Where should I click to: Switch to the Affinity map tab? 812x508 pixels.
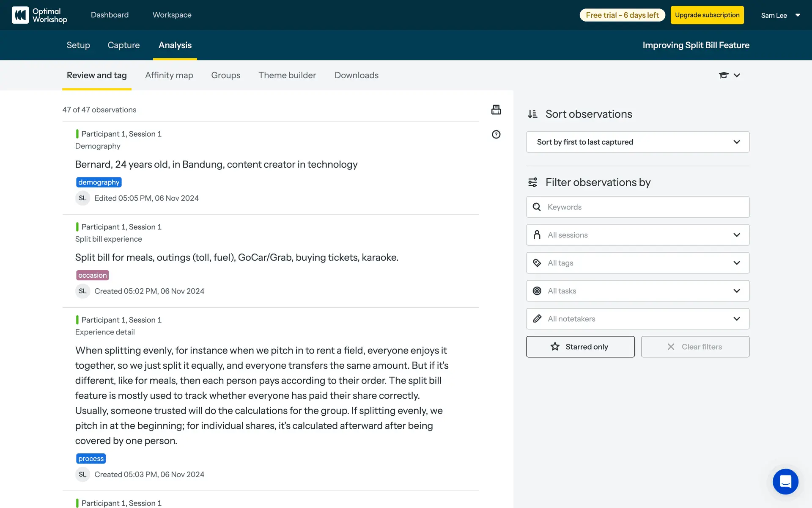tap(169, 75)
